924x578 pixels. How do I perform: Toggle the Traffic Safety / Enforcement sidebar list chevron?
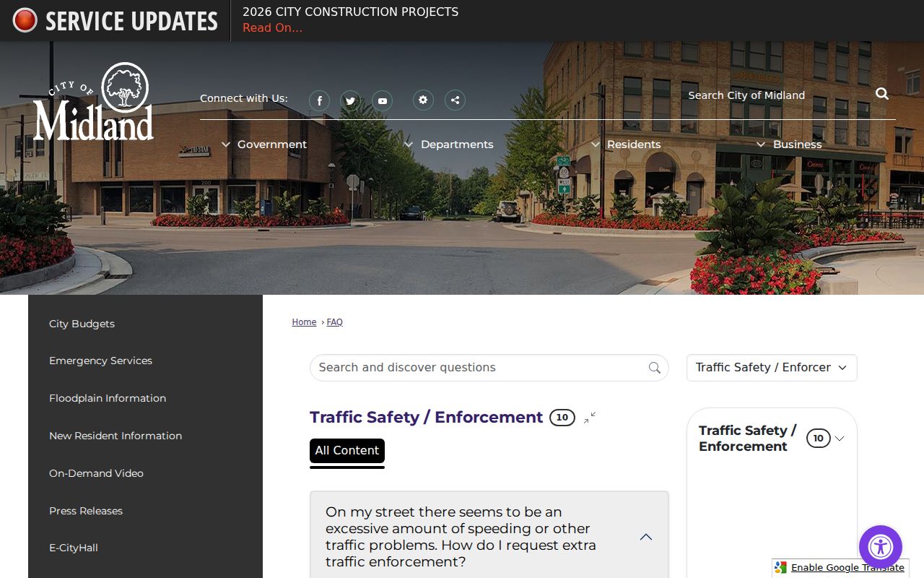pyautogui.click(x=840, y=439)
